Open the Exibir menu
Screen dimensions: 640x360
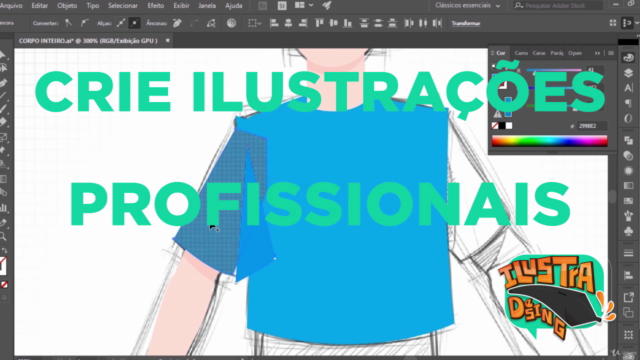181,6
